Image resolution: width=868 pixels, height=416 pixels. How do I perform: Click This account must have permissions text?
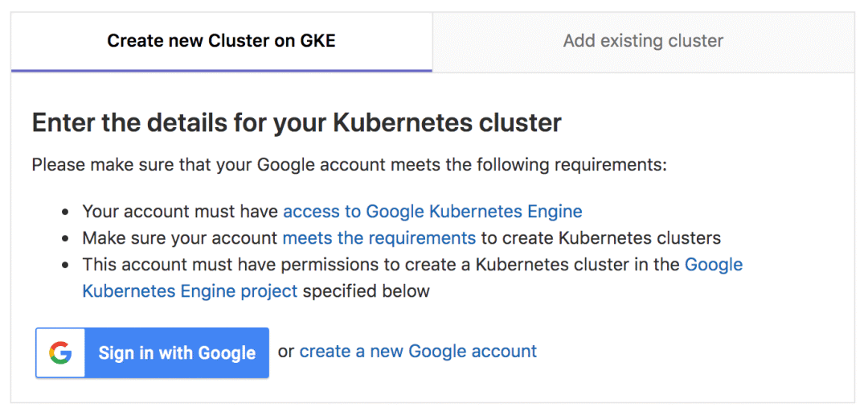click(230, 265)
